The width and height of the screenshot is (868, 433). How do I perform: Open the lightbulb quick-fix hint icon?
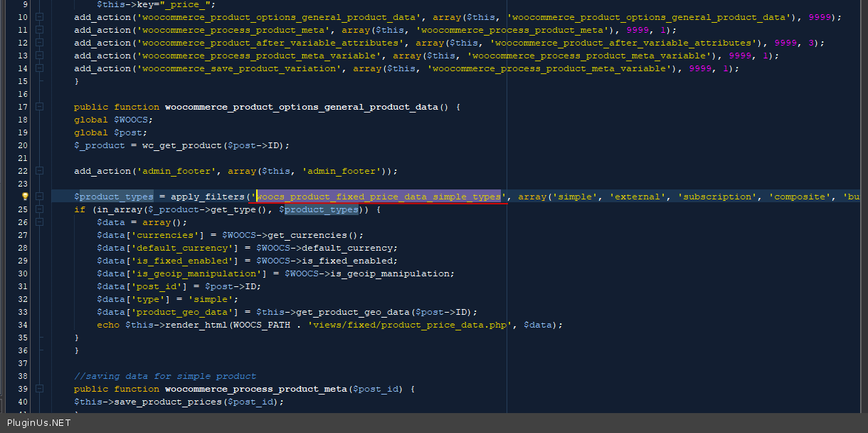tap(25, 197)
